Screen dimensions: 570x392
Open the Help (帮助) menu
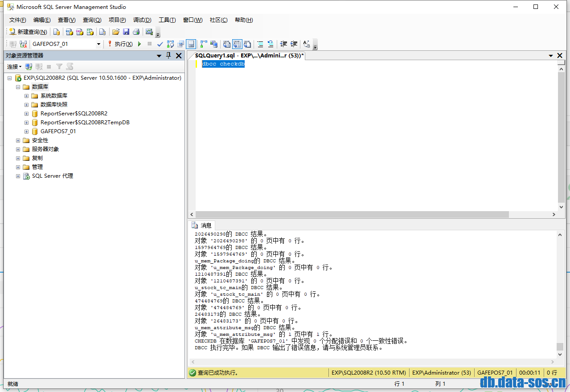pos(244,20)
